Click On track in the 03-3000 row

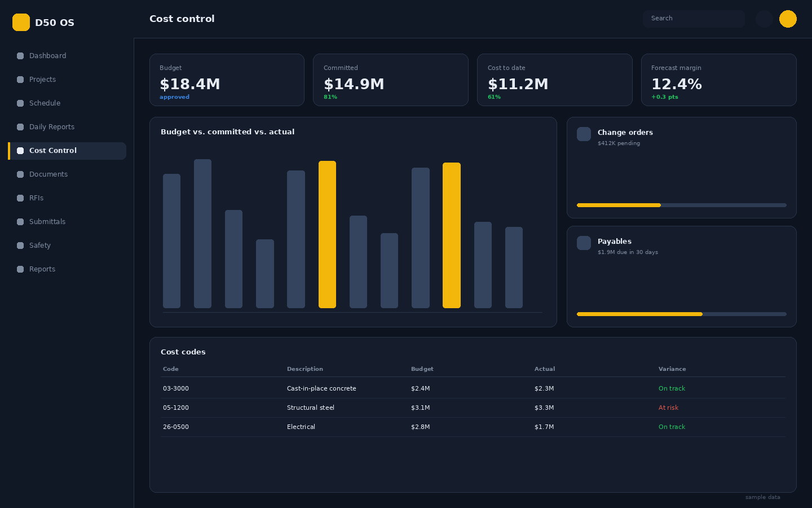[672, 388]
